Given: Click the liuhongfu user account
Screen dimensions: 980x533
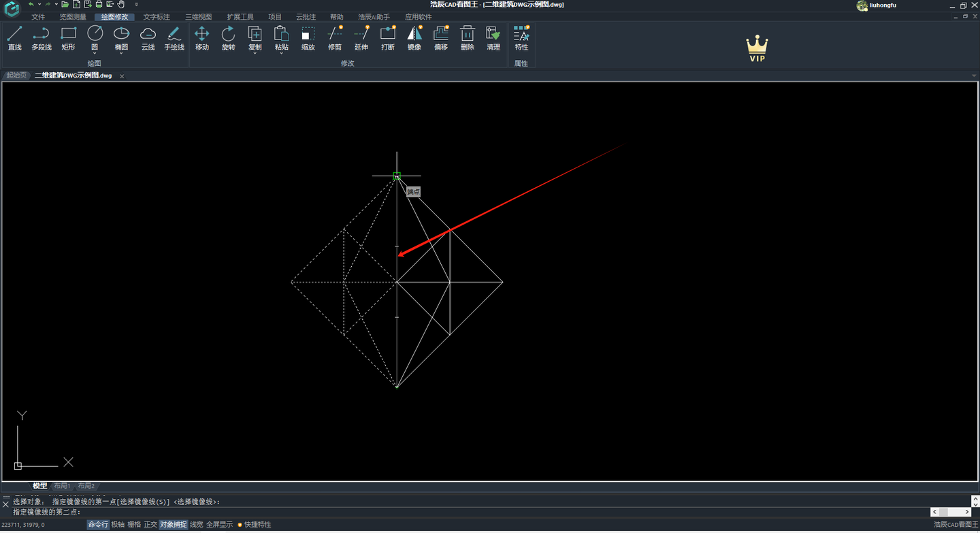Looking at the screenshot, I should 876,5.
